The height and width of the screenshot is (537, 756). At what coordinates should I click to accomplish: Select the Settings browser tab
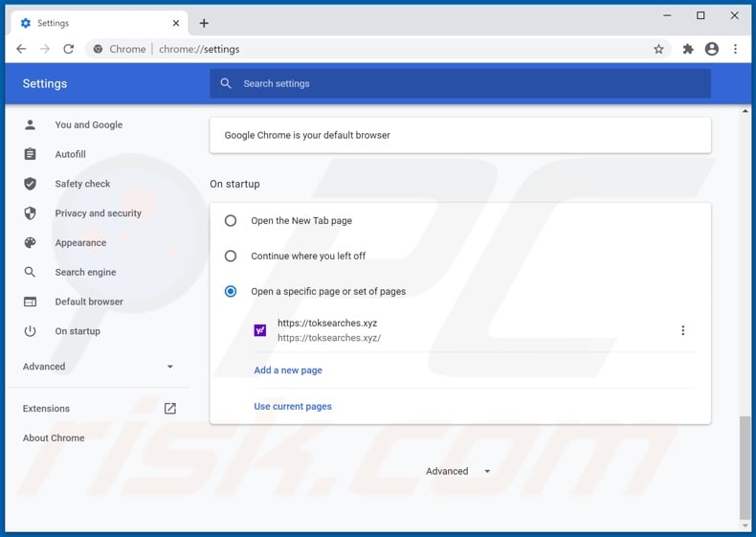pos(100,23)
